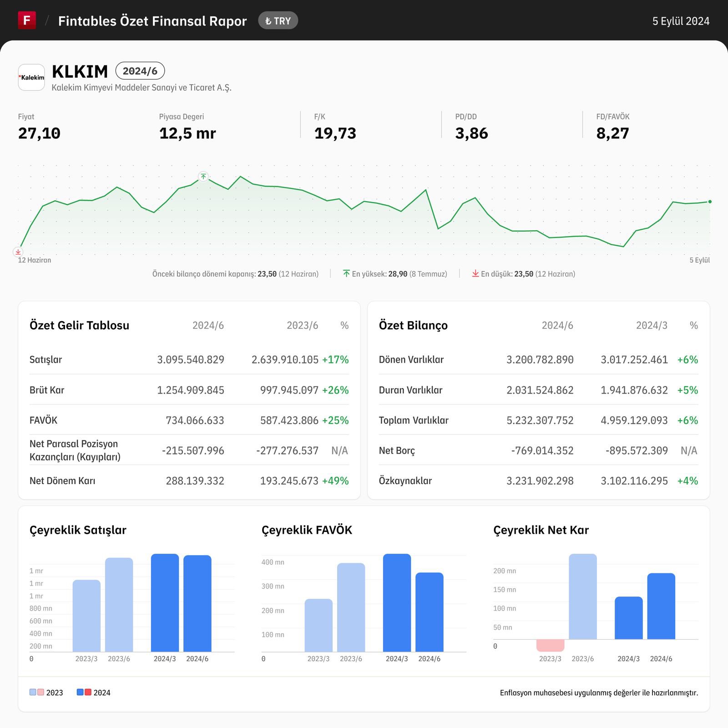Click the highest price marker on chart
The width and height of the screenshot is (728, 728).
coord(203,177)
